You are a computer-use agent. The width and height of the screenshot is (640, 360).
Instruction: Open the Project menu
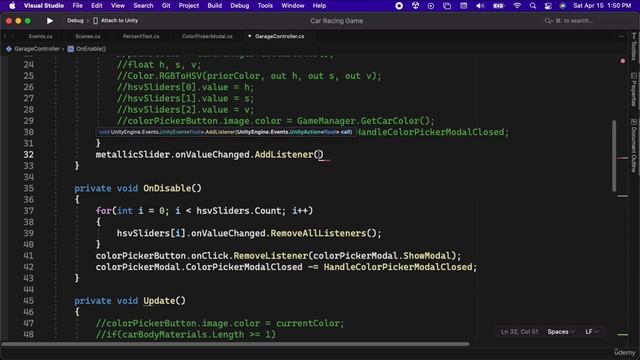coord(189,6)
